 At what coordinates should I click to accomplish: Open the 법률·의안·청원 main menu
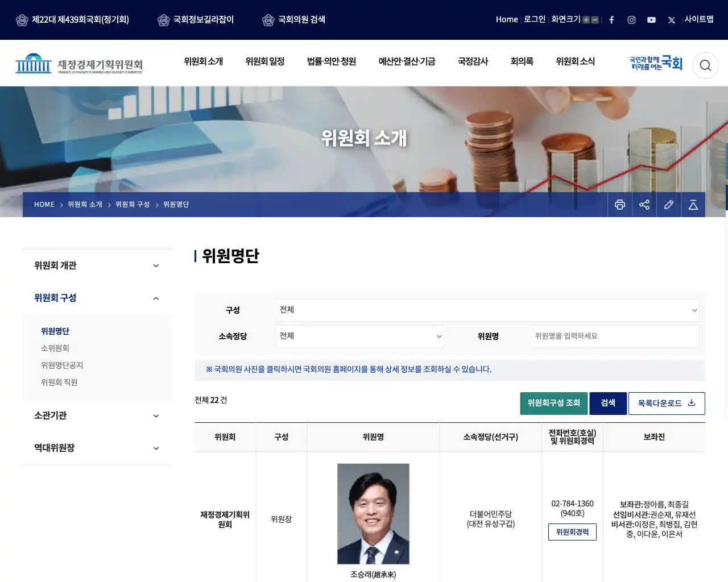332,61
